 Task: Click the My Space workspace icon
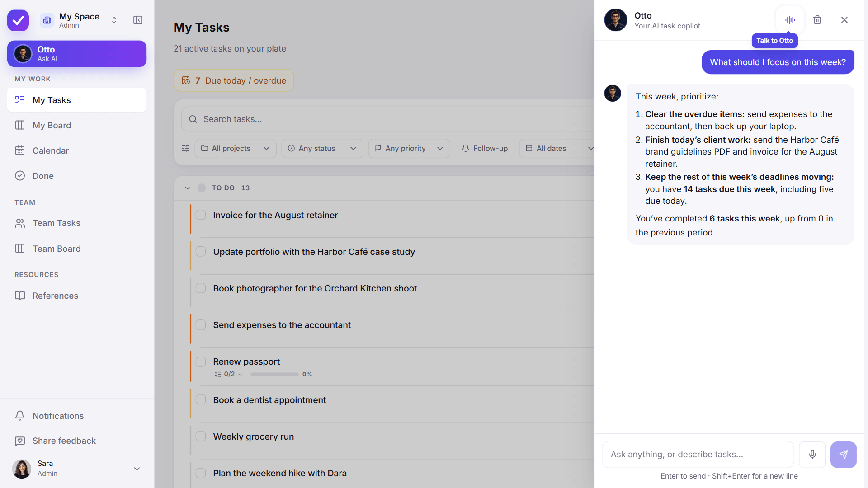pos(47,20)
